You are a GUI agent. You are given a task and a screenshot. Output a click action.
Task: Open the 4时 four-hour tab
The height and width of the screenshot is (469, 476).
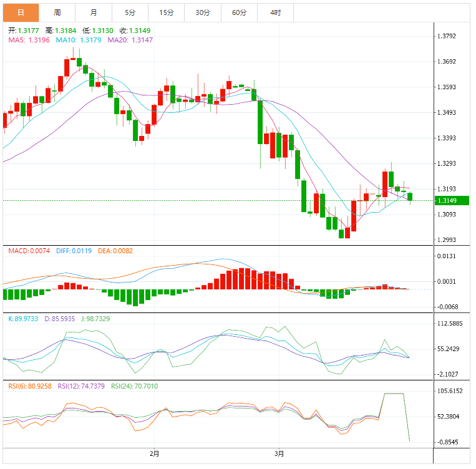(276, 12)
